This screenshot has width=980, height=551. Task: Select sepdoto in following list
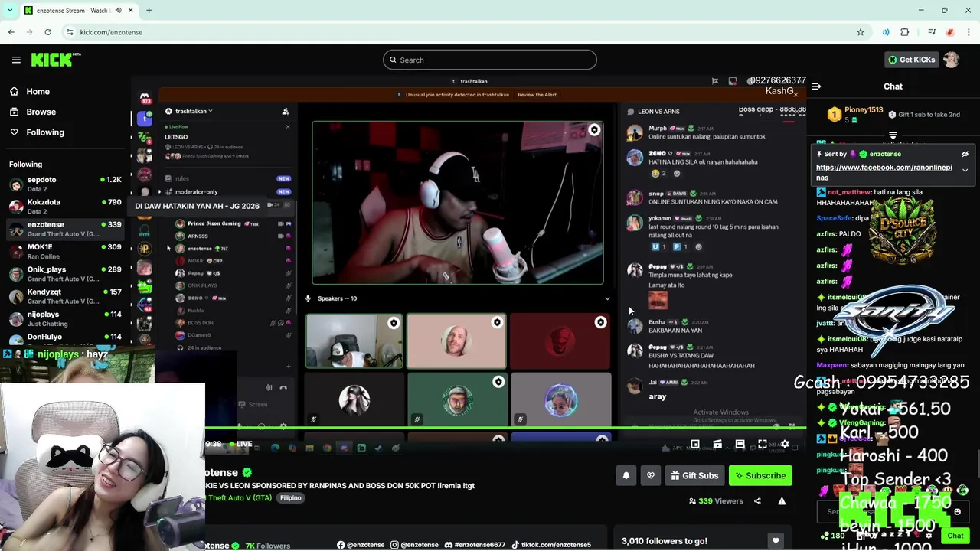[65, 184]
